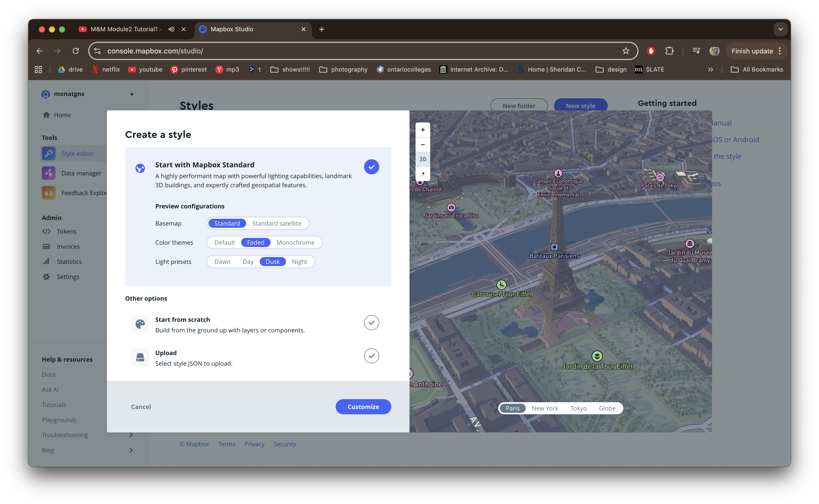The image size is (819, 504).
Task: Select Start from scratch option
Action: 371,322
